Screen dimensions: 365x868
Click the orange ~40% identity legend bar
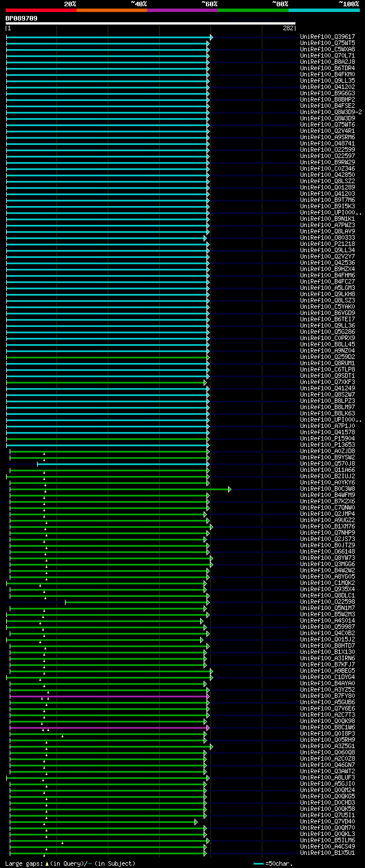pyautogui.click(x=111, y=10)
